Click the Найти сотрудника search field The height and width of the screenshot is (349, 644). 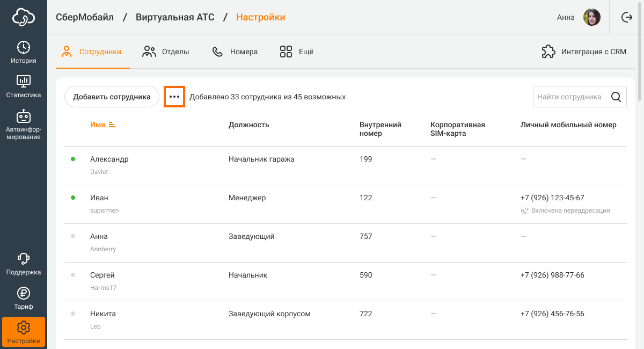point(569,97)
